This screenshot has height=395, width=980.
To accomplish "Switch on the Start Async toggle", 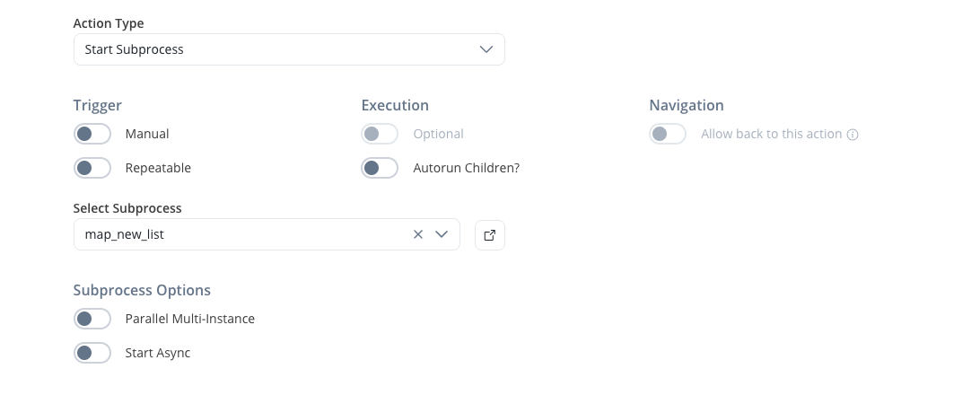I will coord(92,353).
